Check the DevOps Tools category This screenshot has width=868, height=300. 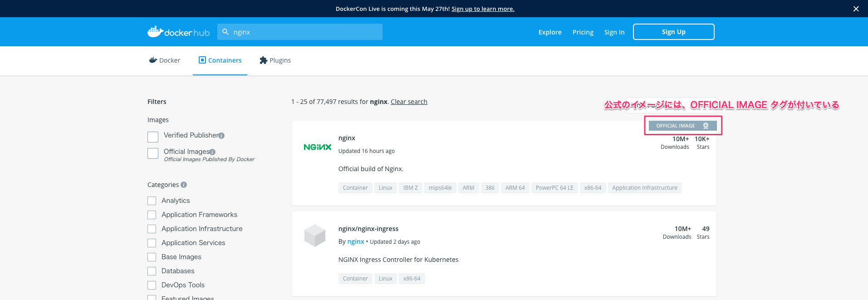pos(152,285)
